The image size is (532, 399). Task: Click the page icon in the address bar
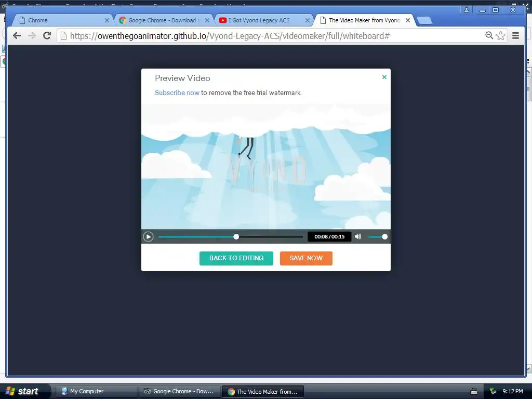tap(63, 36)
